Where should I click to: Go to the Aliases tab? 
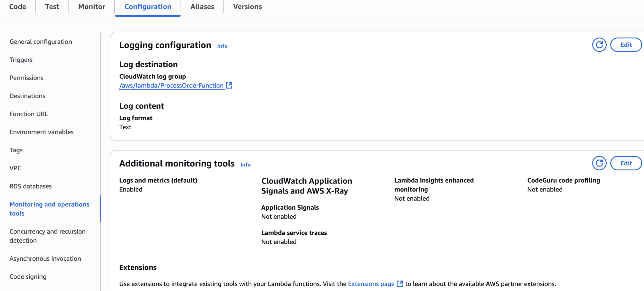coord(202,7)
